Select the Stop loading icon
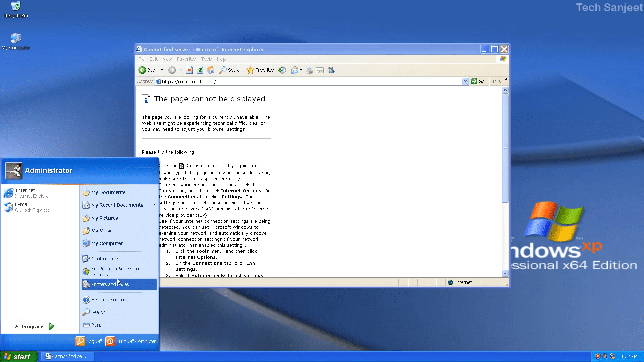This screenshot has height=362, width=644. coord(189,70)
